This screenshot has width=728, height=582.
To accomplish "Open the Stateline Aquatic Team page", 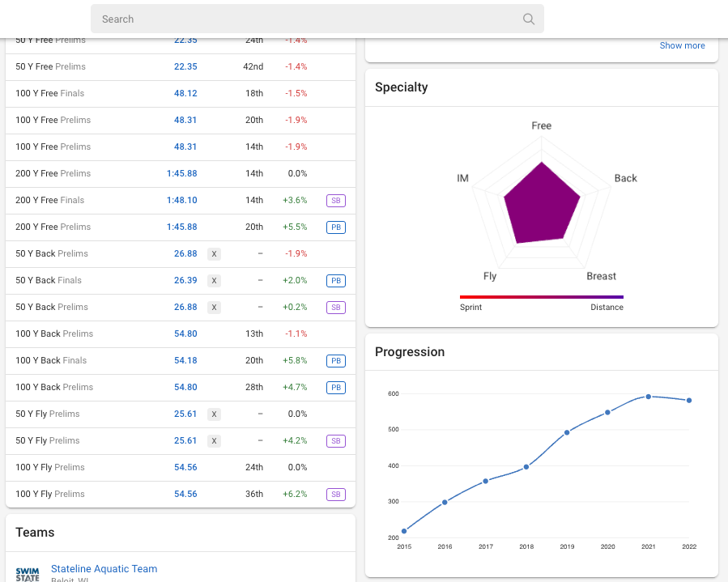I will tap(104, 569).
